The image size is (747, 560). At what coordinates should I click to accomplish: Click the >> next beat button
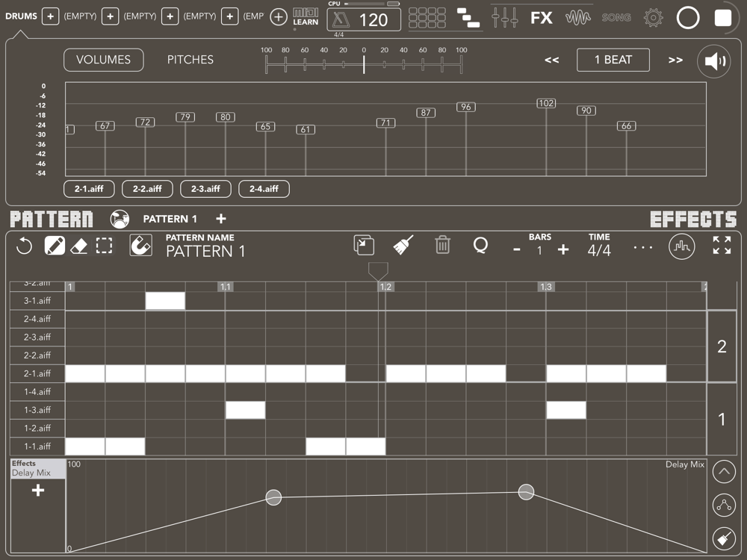[675, 60]
